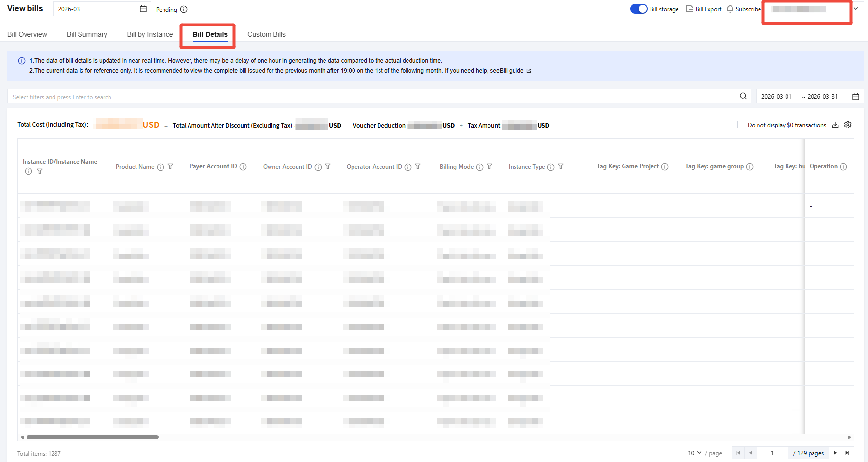Click Instance Type filter funnel
868x462 pixels.
tap(561, 167)
